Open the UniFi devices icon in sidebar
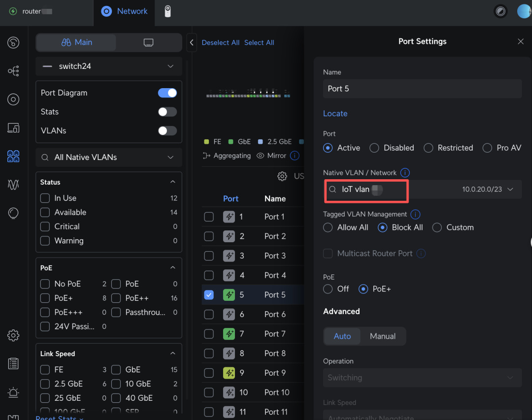 click(13, 99)
